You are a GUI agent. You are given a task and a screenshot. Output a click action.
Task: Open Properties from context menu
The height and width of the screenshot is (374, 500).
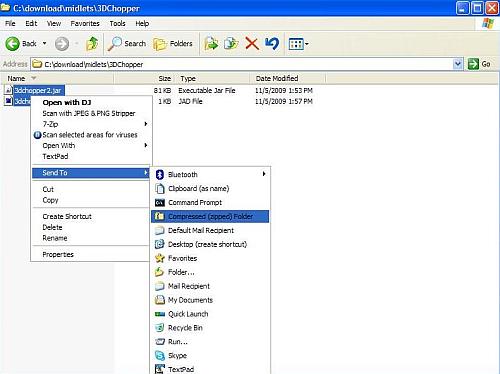click(91, 254)
